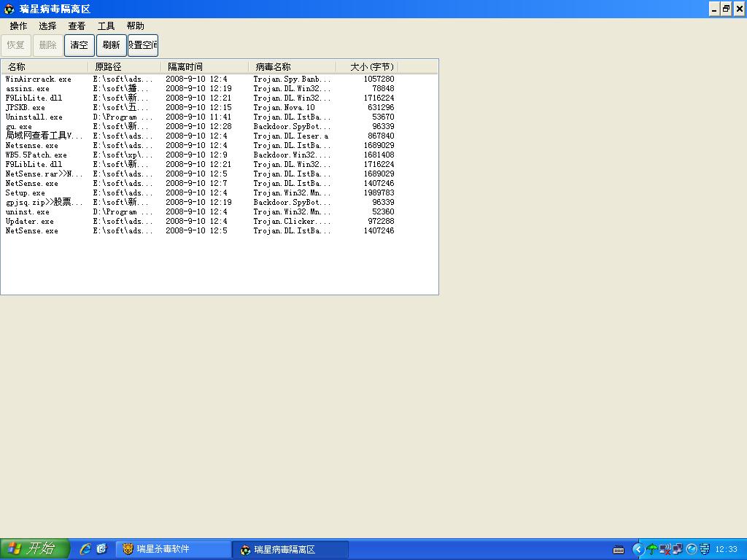Click the Rising quarantine title bar icon
Viewport: 747px width, 560px height.
[9, 9]
